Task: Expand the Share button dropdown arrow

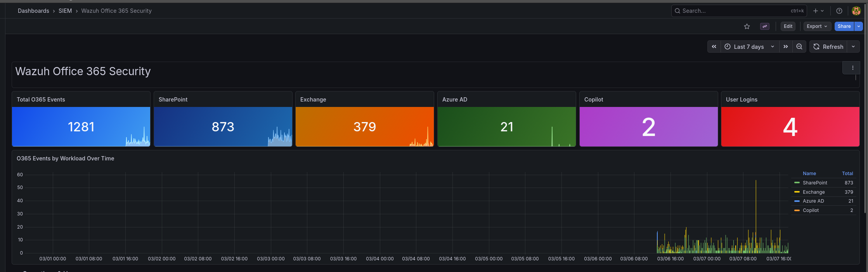Action: tap(859, 26)
